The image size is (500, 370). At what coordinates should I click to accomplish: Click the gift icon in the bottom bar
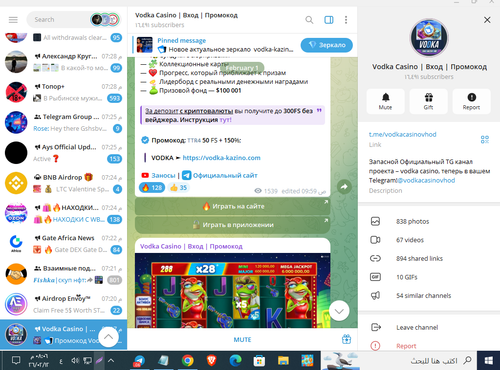click(x=346, y=339)
